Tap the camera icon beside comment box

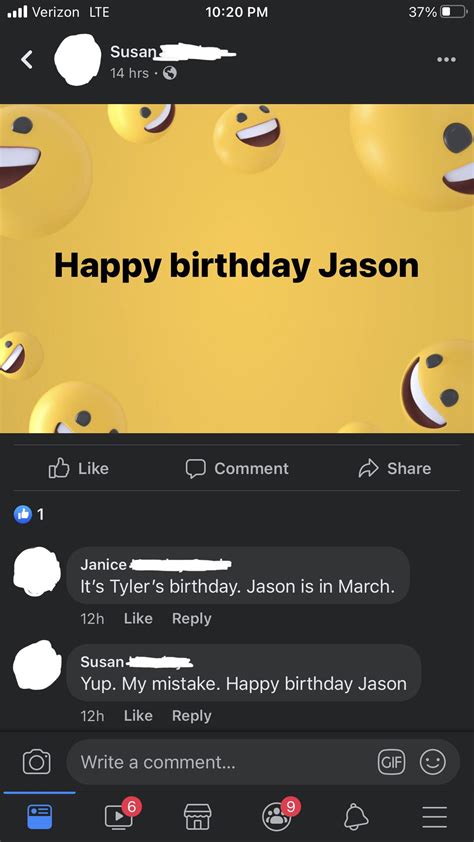tap(37, 762)
